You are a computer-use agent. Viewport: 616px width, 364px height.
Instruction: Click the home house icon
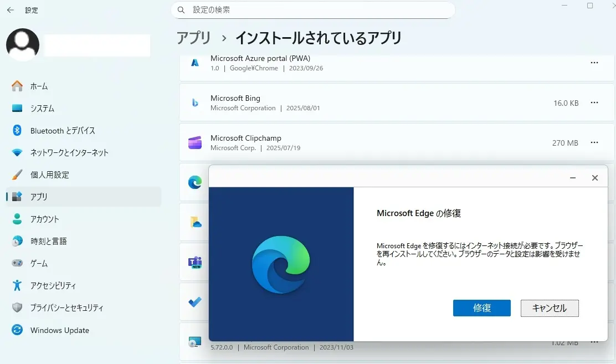[x=17, y=86]
